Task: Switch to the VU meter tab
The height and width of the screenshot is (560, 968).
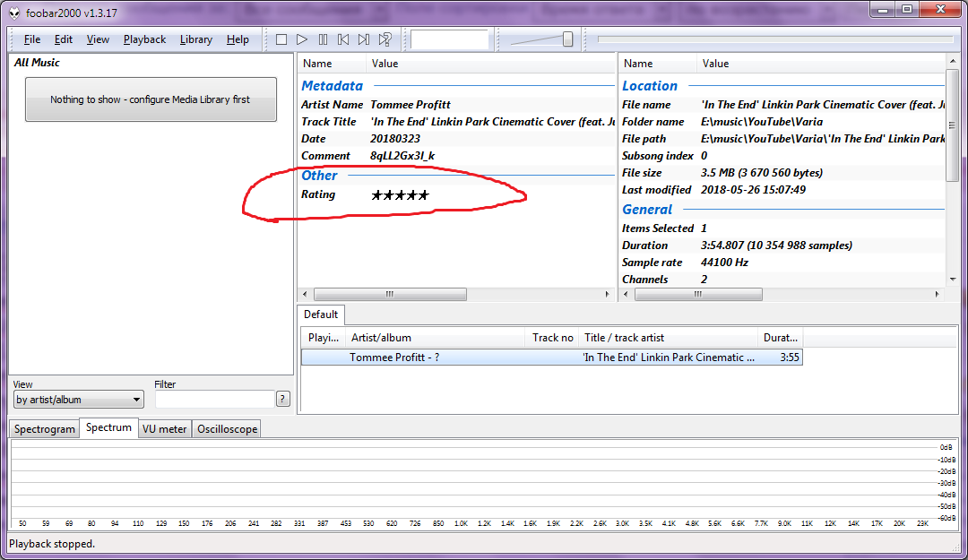Action: pos(164,429)
